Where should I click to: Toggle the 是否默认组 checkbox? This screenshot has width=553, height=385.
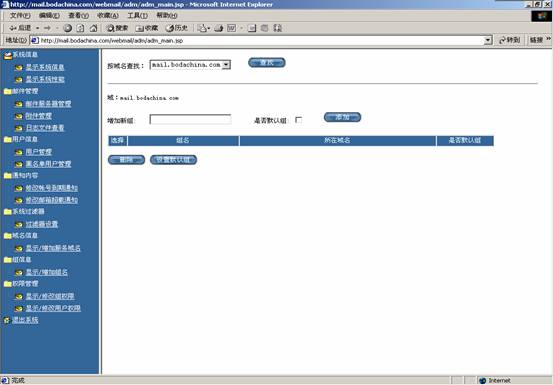[298, 120]
